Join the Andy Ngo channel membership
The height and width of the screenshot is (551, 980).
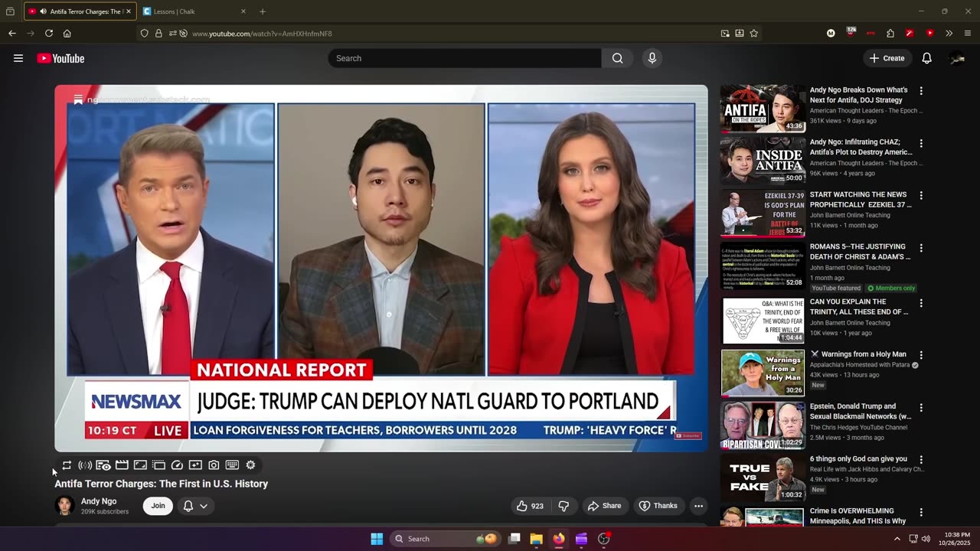pyautogui.click(x=158, y=506)
